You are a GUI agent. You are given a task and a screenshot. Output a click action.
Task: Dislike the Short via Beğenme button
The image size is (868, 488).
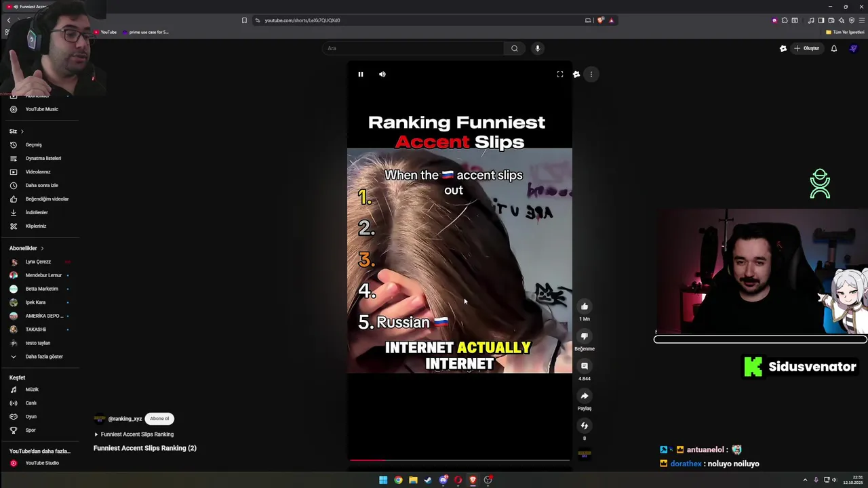pyautogui.click(x=585, y=336)
